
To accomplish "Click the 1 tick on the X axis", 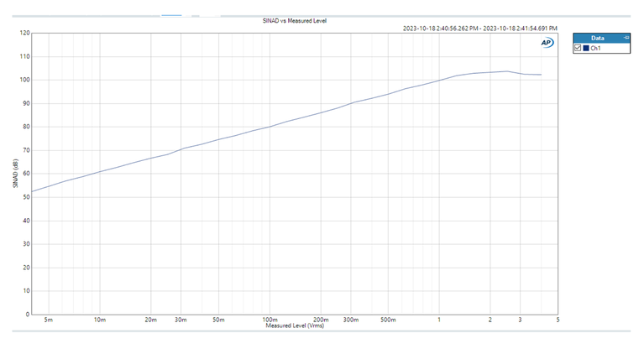I will [438, 320].
